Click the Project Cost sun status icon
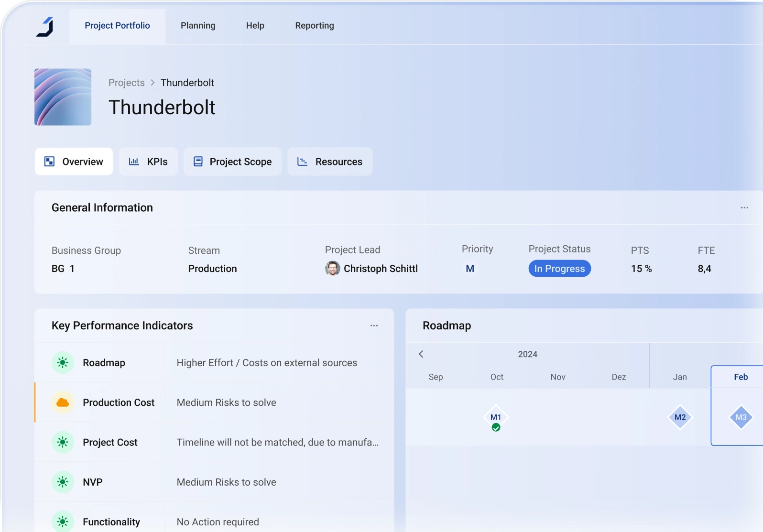Screen dimensions: 763x532 [x=63, y=442]
